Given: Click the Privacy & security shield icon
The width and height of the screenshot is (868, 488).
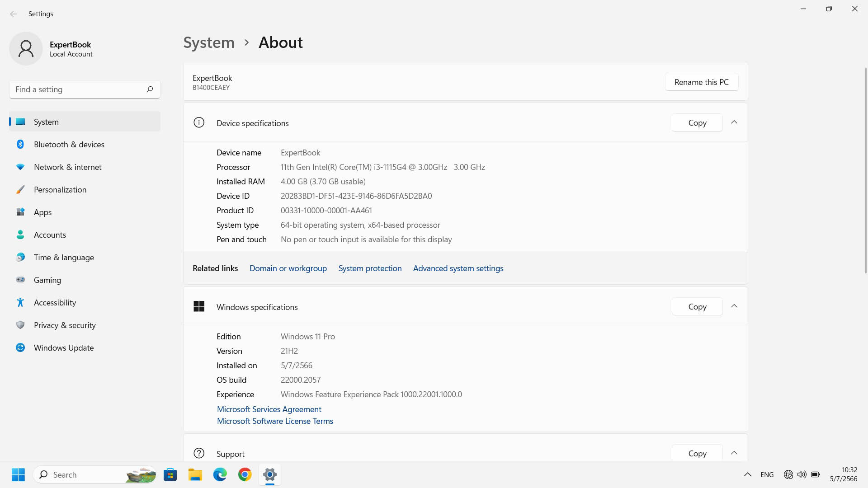Looking at the screenshot, I should [20, 325].
